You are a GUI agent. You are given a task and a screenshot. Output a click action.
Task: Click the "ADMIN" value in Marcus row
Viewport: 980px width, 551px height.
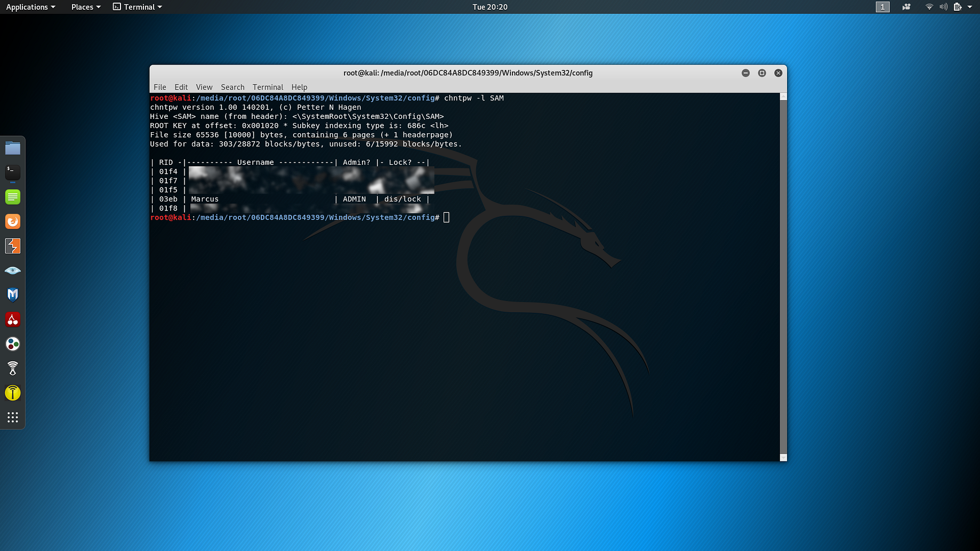click(x=355, y=199)
